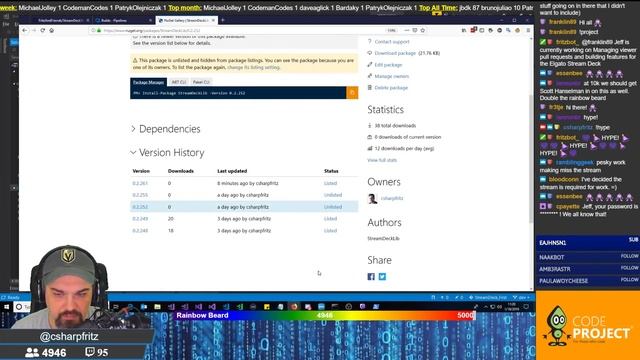Share package on Facebook
Viewport: 640px width, 360px height.
tap(371, 277)
